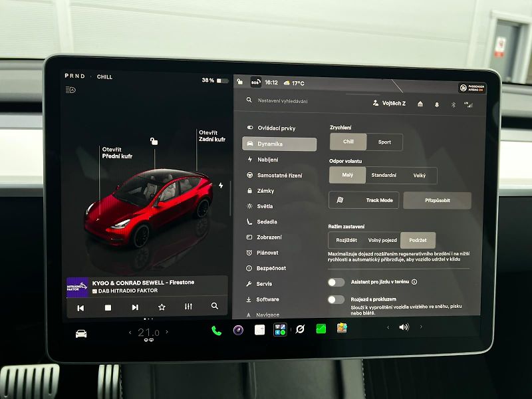Stop the radio playback

108,307
